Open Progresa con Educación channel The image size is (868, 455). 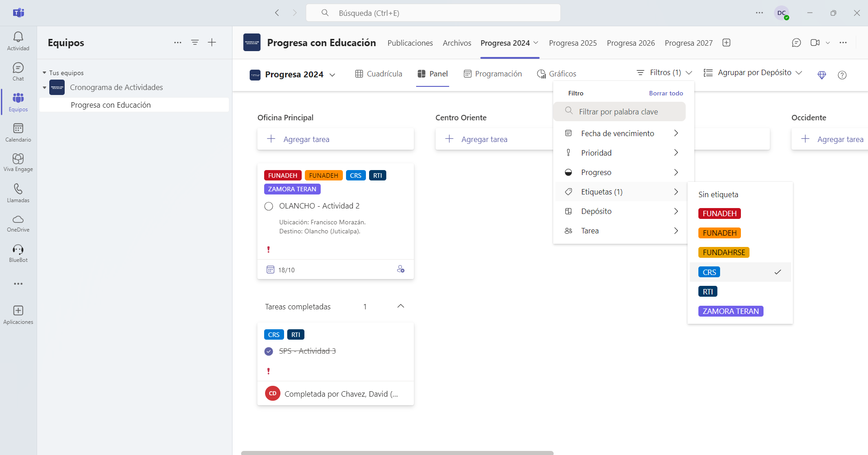(134, 105)
